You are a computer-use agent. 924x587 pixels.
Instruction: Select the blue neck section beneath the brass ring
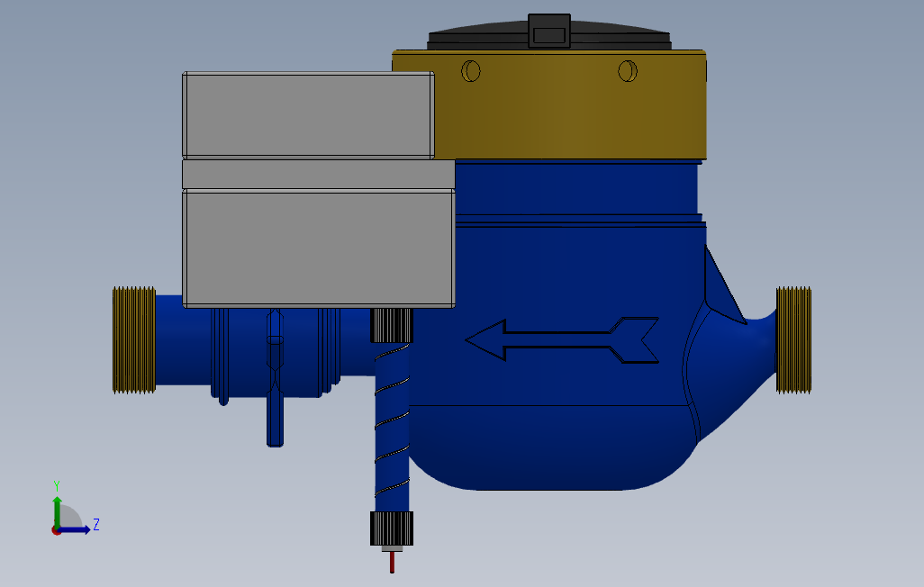(577, 188)
